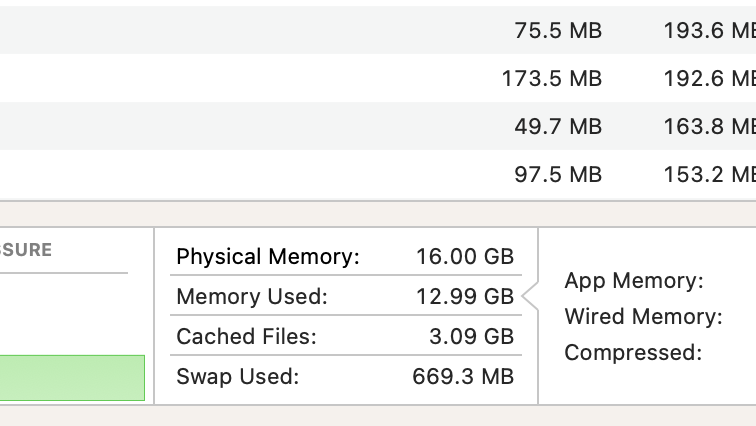Click the 669.3 MB swap value
The width and height of the screenshot is (756, 426).
coord(463,377)
